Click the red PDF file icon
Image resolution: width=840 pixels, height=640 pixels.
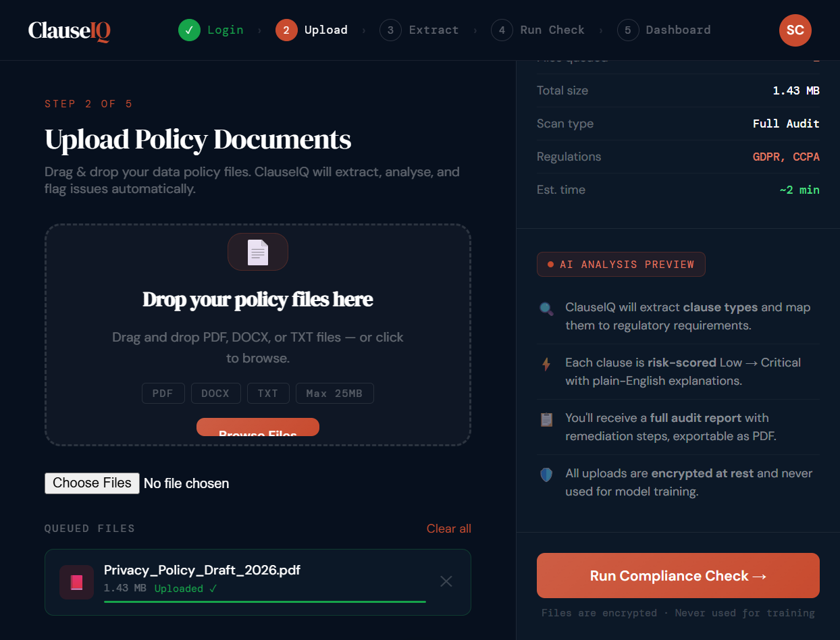(x=76, y=582)
